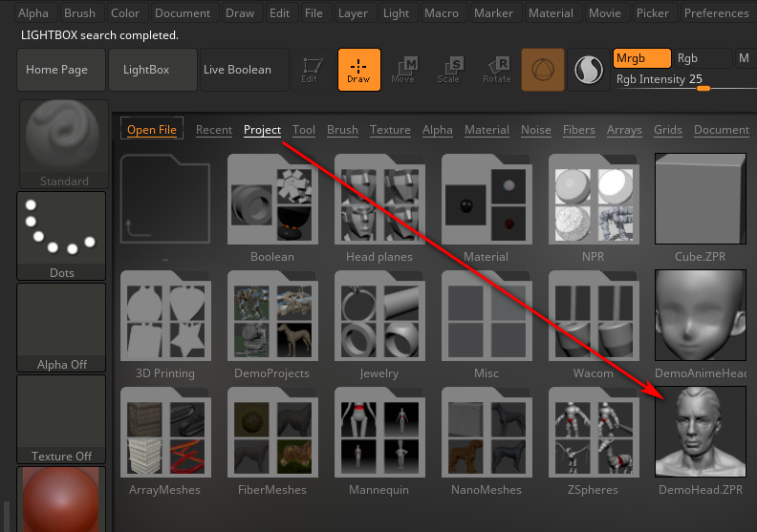Image resolution: width=757 pixels, height=532 pixels.
Task: Click the Edit mode icon
Action: [x=310, y=69]
